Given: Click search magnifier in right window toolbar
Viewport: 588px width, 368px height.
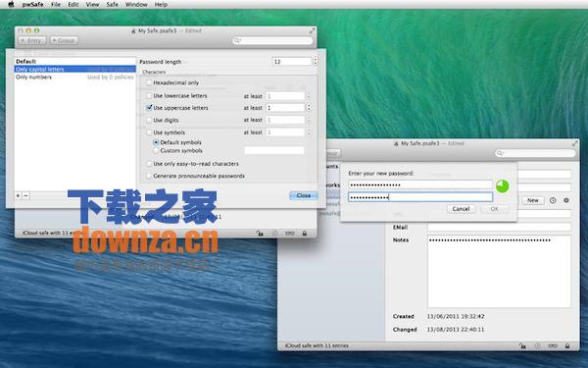Looking at the screenshot, I should [x=500, y=153].
